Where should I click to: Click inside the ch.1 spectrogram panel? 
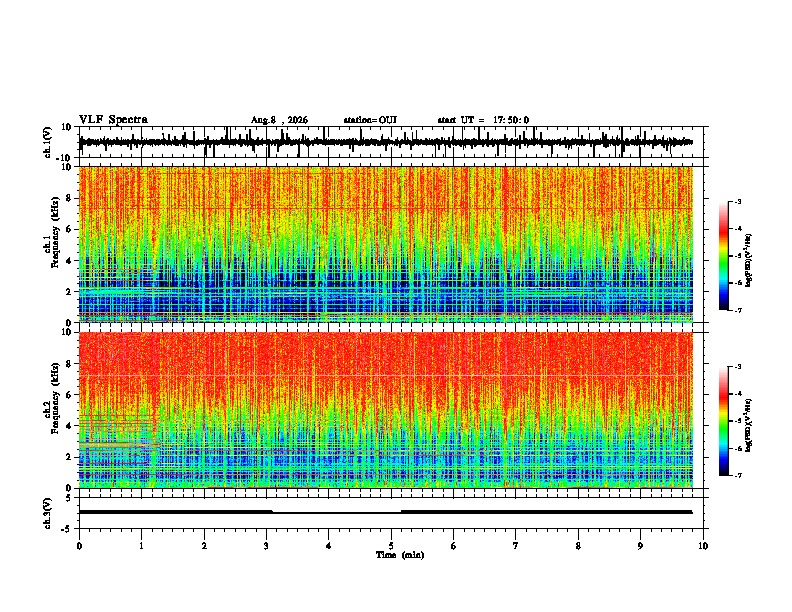tap(386, 244)
